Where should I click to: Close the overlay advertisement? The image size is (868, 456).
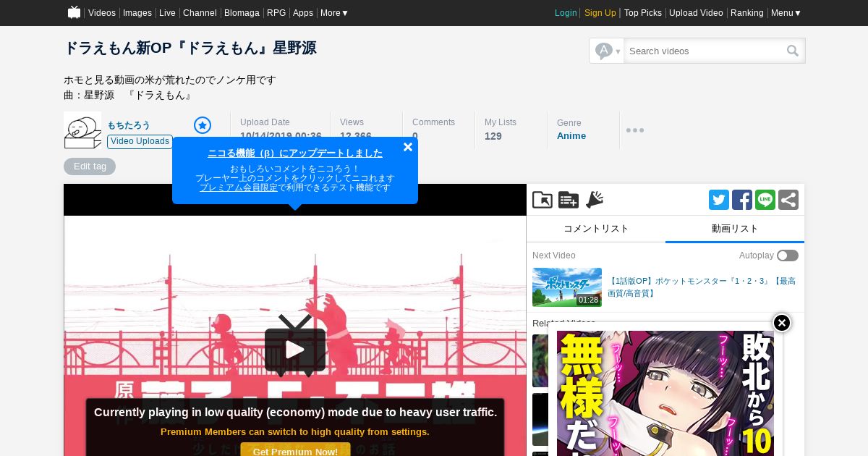pyautogui.click(x=782, y=323)
